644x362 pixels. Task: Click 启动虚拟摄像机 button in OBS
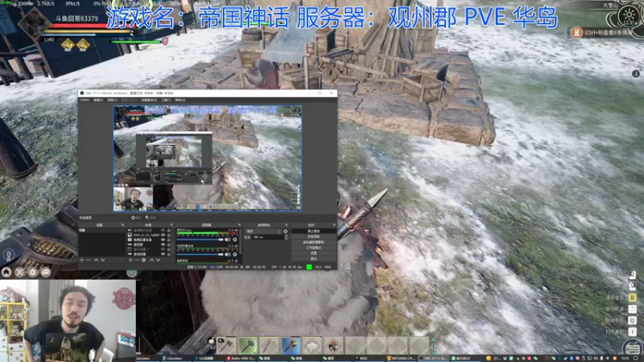click(314, 242)
